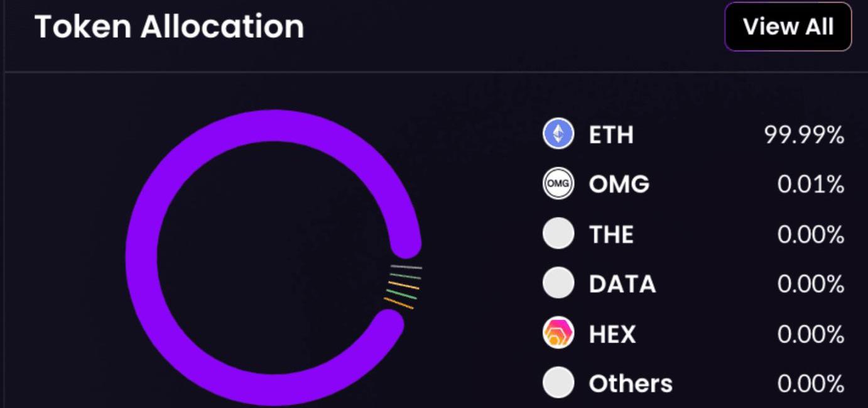Select the THE token name
Viewport: 868px width, 408px height.
(x=611, y=234)
